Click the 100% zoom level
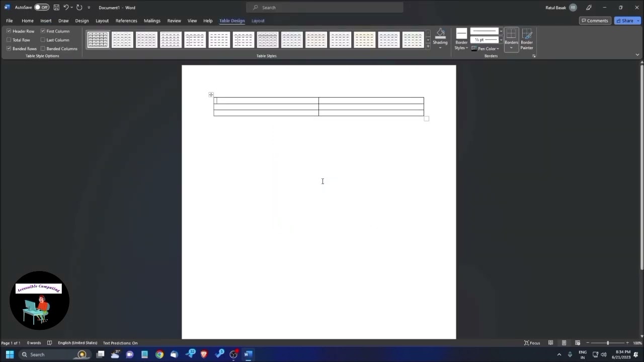The image size is (644, 362). pyautogui.click(x=637, y=343)
